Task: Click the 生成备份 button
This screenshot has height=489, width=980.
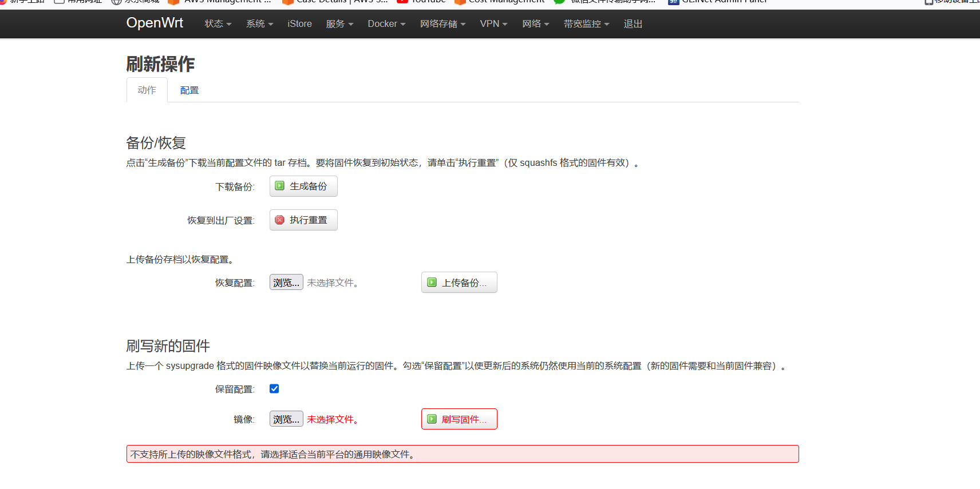Action: click(x=303, y=186)
